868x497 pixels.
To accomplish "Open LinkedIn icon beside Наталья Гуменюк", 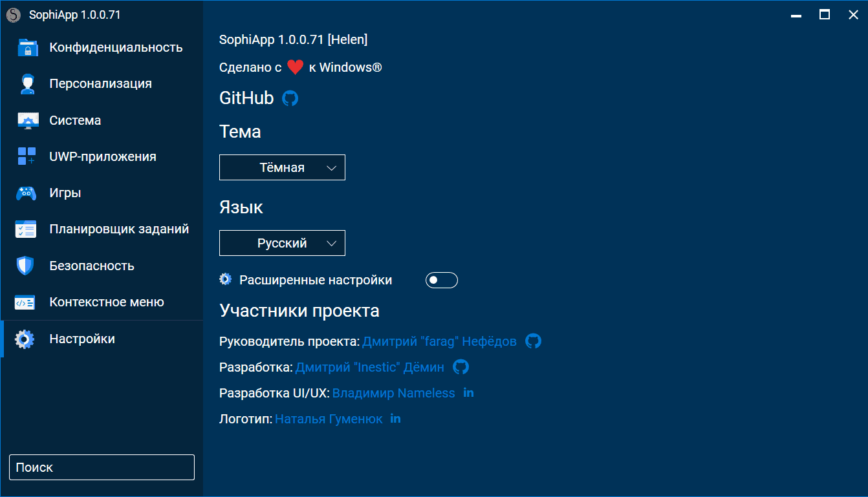I will (396, 418).
